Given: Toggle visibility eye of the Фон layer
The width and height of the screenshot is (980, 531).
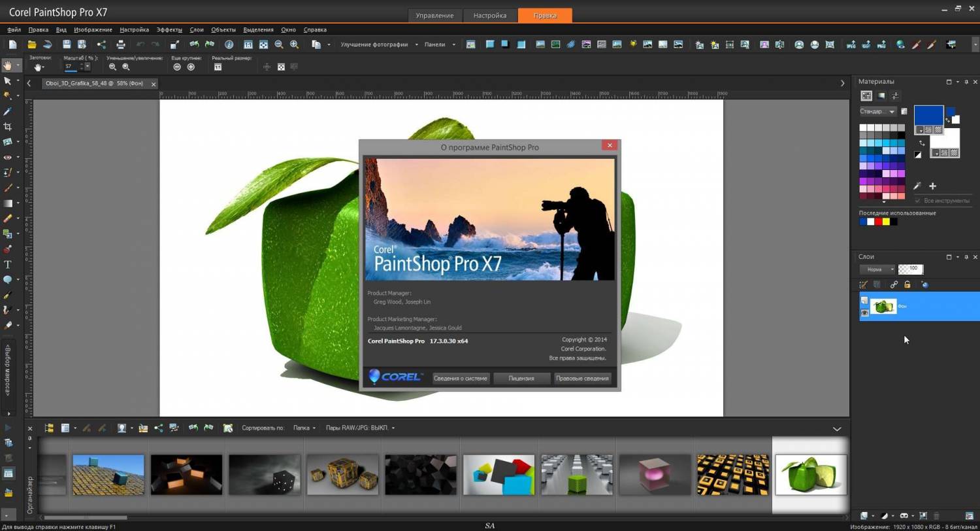Looking at the screenshot, I should click(x=864, y=313).
